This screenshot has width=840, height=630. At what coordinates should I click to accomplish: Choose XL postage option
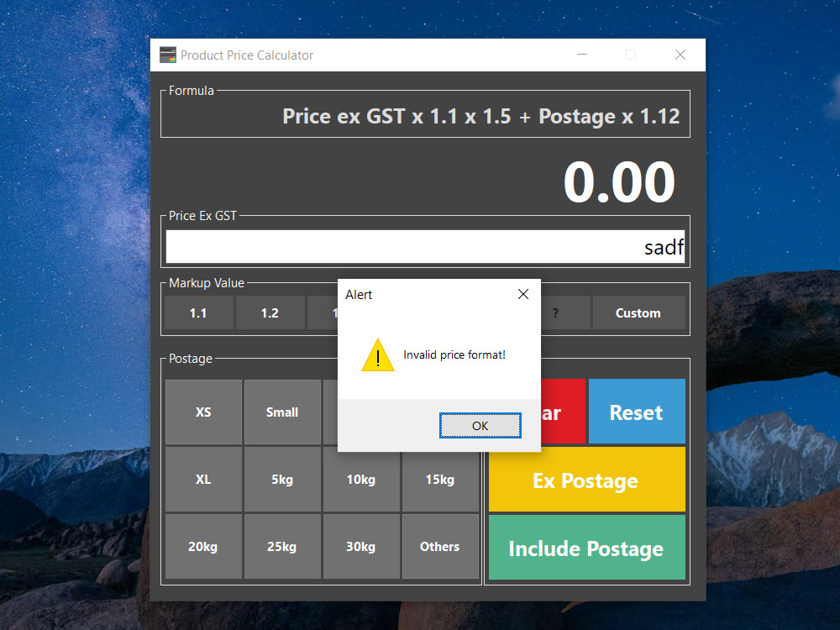pyautogui.click(x=203, y=480)
